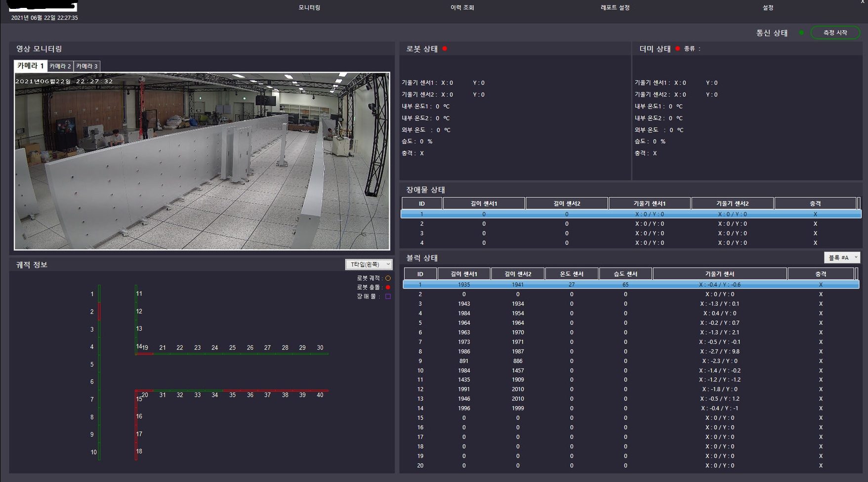The width and height of the screenshot is (868, 482).
Task: Click trajectory node 5 on left line
Action: point(92,364)
